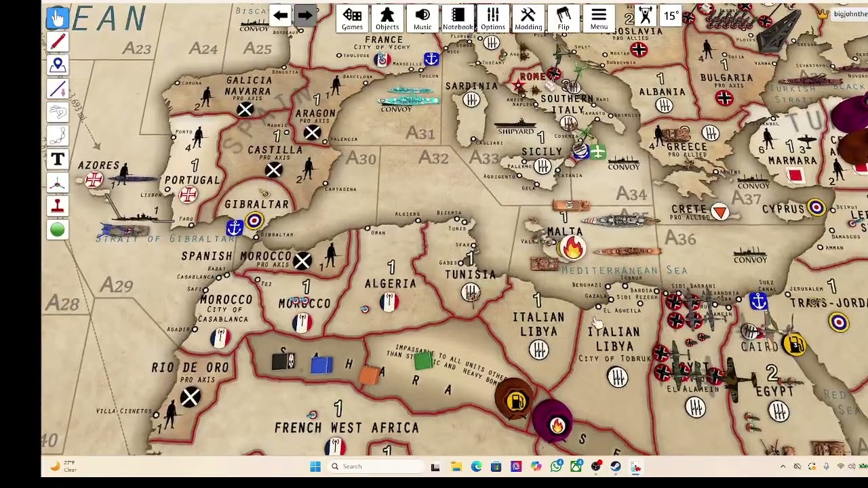Click the orange shield marker on Crete
This screenshot has height=488, width=868.
click(720, 213)
